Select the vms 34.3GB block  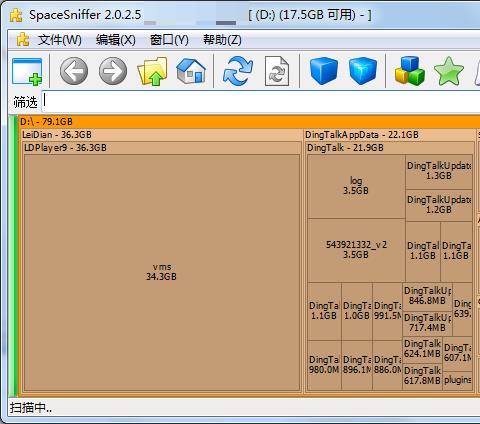162,272
